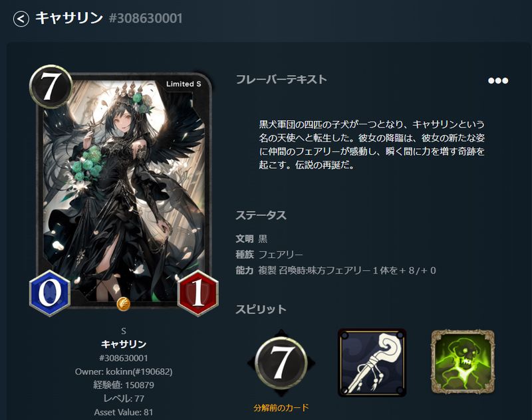Image resolution: width=532 pixels, height=420 pixels.
Task: Click the Asset Value: 81 text
Action: click(124, 413)
